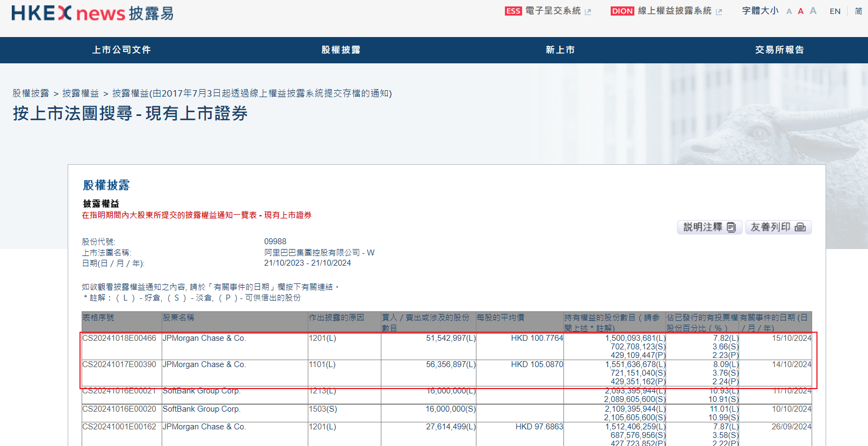Select the small font size A

pyautogui.click(x=789, y=11)
